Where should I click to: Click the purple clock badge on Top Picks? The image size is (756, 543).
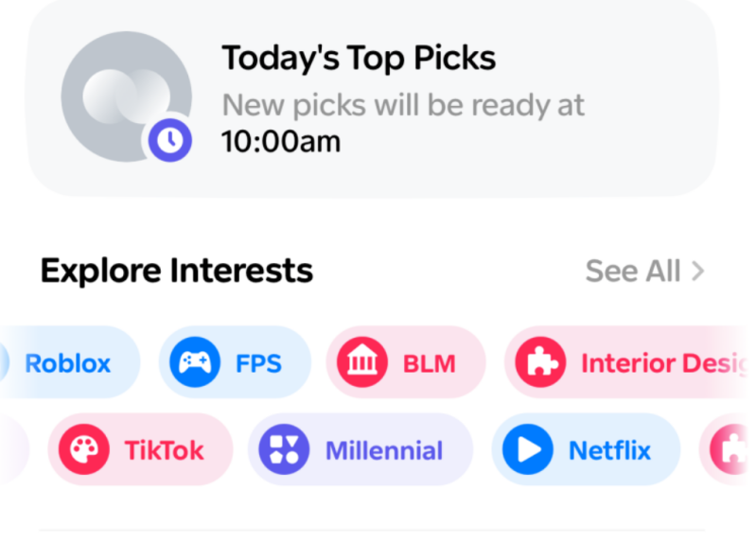click(x=168, y=141)
